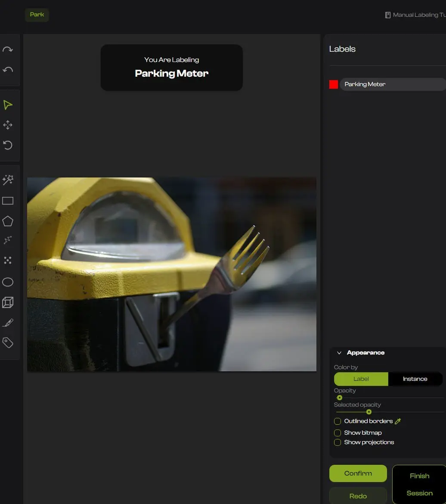Click the Redo button at bottom
Viewport: 446px width, 504px height.
(x=358, y=496)
